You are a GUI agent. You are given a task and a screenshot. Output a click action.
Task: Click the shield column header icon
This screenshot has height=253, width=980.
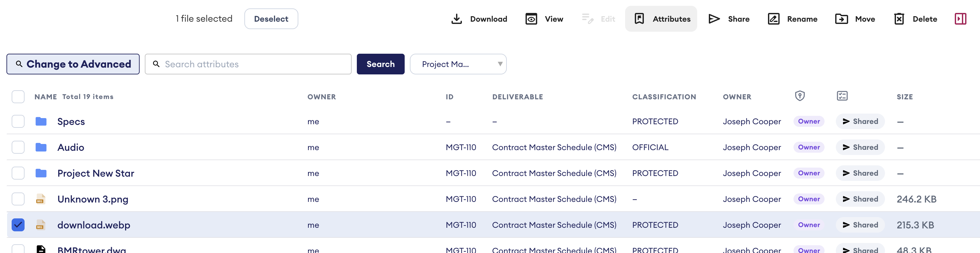coord(800,96)
